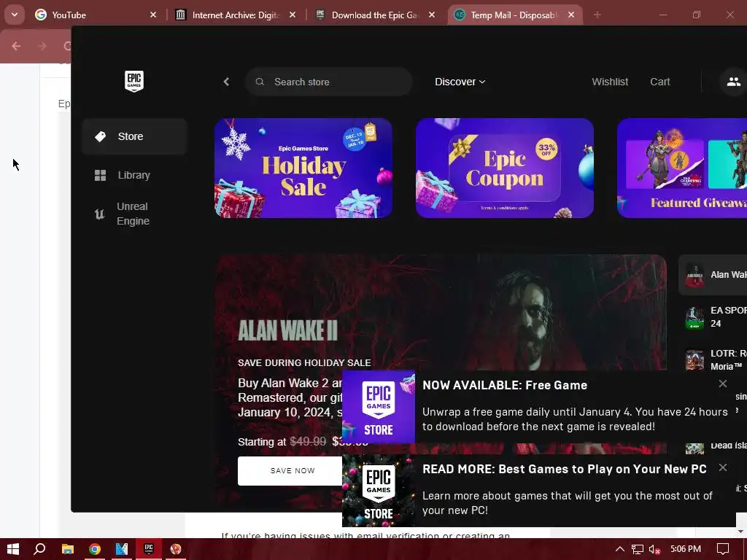Click the muted volume tray icon
Image resolution: width=747 pixels, height=560 pixels.
[x=654, y=550]
